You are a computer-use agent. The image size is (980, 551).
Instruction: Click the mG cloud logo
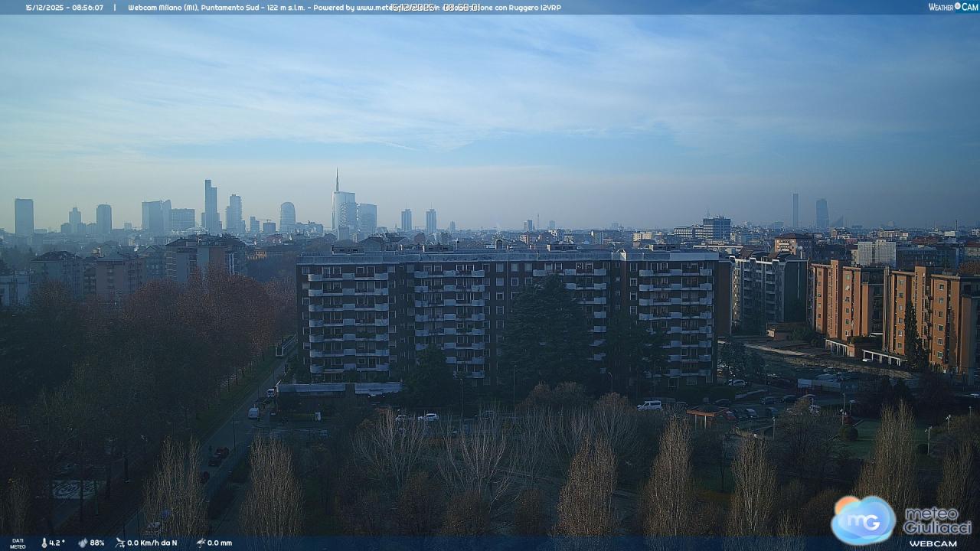point(863,520)
